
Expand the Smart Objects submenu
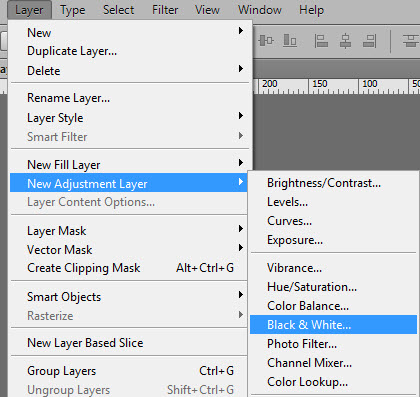tap(129, 297)
